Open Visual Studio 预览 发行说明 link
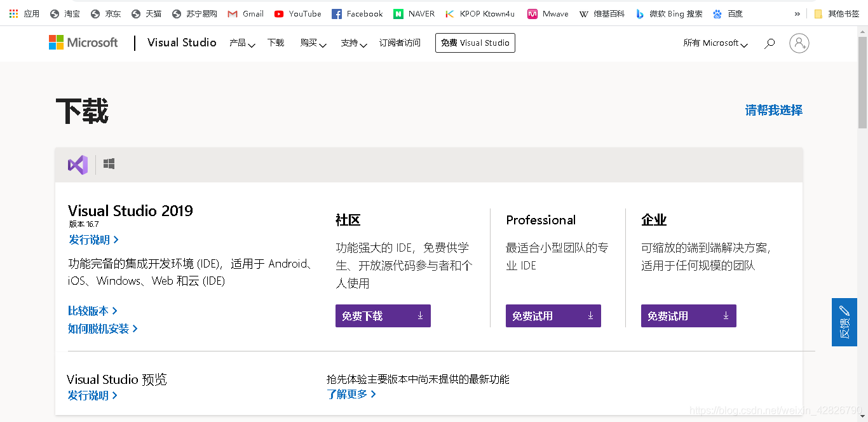Viewport: 868px width, 422px height. coord(93,395)
